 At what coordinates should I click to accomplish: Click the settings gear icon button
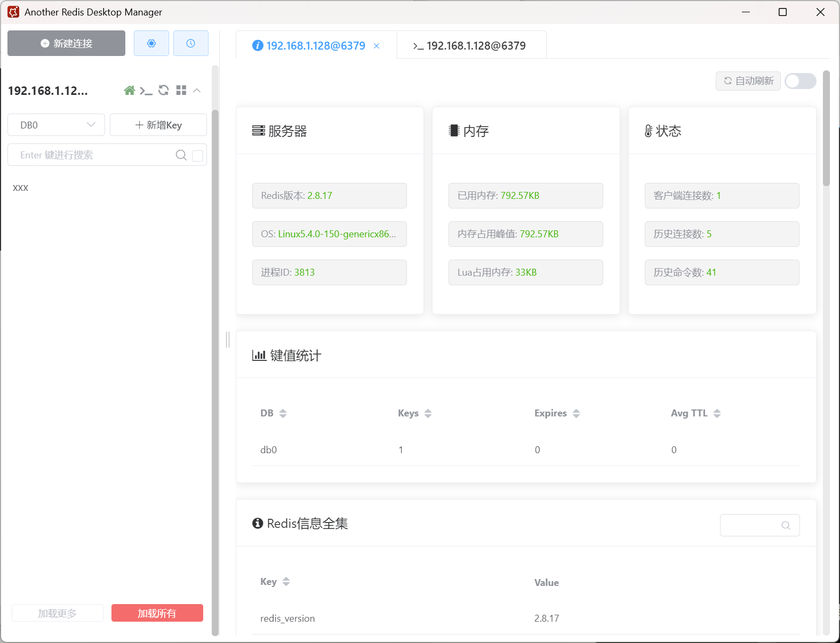pos(151,43)
